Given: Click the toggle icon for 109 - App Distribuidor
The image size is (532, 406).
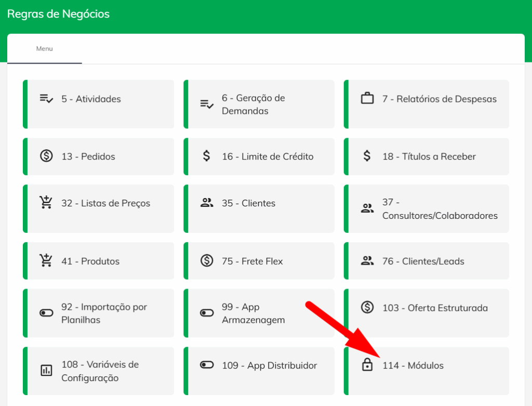Looking at the screenshot, I should [207, 365].
